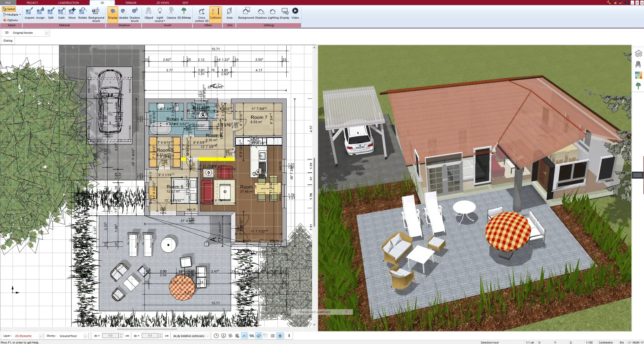
Task: Decrease the dy value with stepper
Action: [x=160, y=337]
